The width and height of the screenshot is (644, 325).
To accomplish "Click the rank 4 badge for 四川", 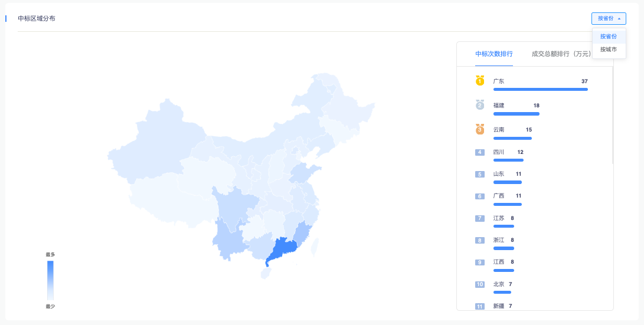I will pyautogui.click(x=480, y=152).
